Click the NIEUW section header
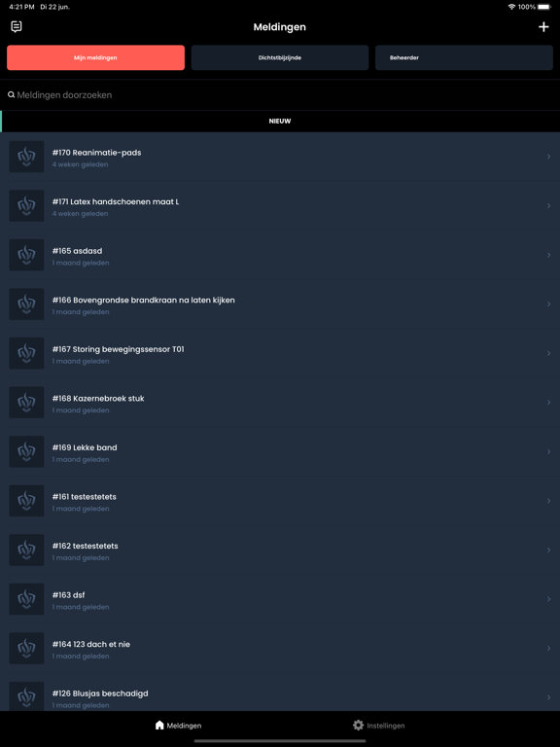The width and height of the screenshot is (560, 747). [280, 121]
